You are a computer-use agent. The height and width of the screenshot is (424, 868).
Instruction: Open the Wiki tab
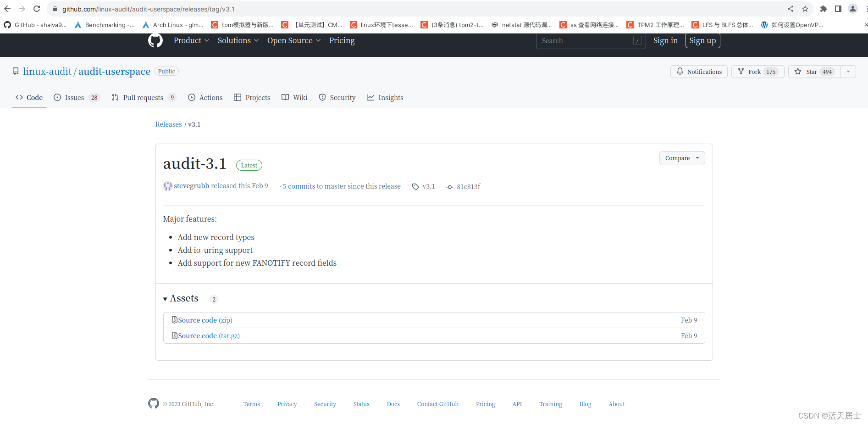[x=294, y=97]
